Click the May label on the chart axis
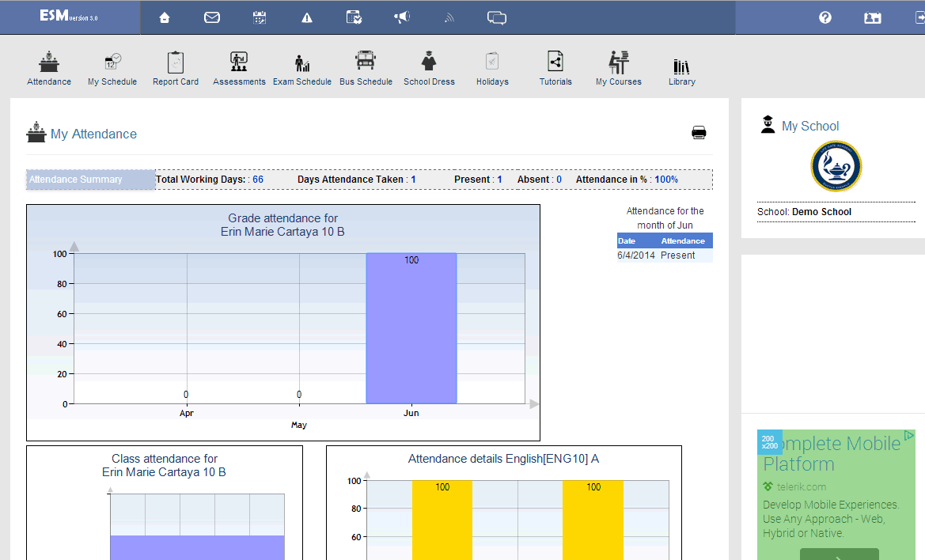Screen dimensions: 925x560 pyautogui.click(x=299, y=425)
